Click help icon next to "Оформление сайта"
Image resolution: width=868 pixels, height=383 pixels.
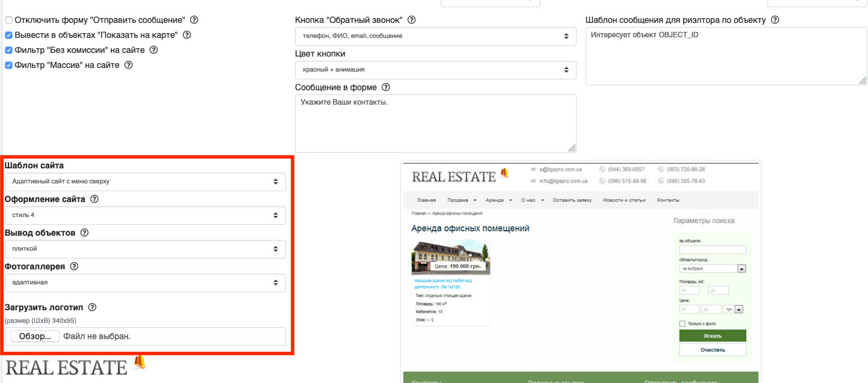[x=94, y=199]
